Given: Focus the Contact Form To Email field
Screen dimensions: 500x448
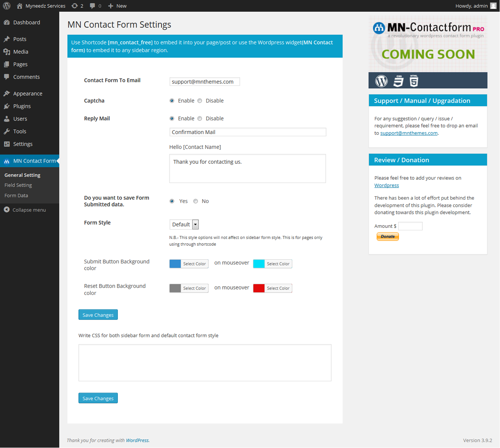Looking at the screenshot, I should (205, 82).
